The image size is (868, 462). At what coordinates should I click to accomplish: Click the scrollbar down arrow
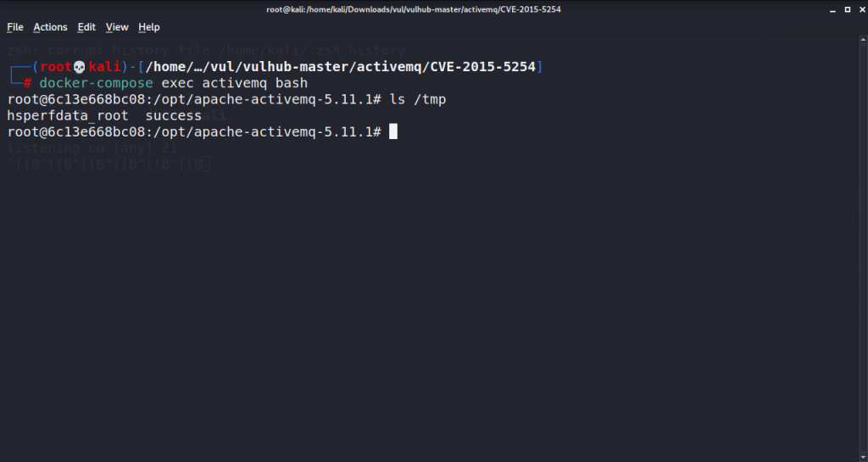point(863,458)
